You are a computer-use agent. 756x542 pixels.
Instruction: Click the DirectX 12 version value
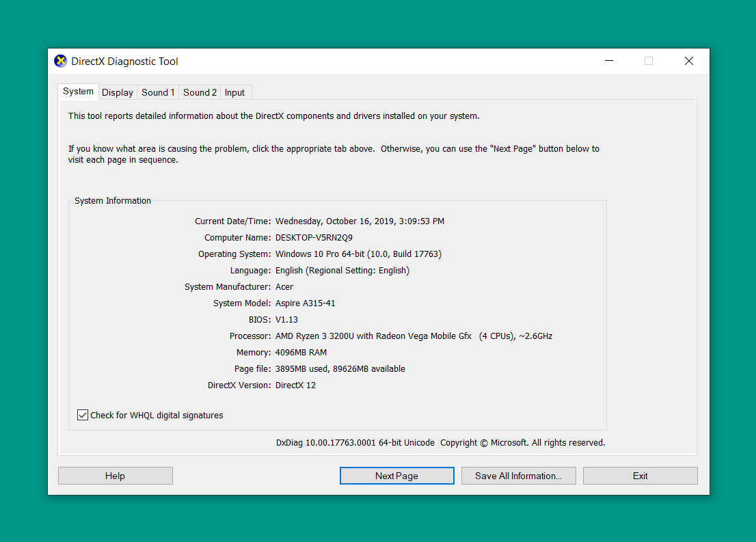(x=295, y=385)
